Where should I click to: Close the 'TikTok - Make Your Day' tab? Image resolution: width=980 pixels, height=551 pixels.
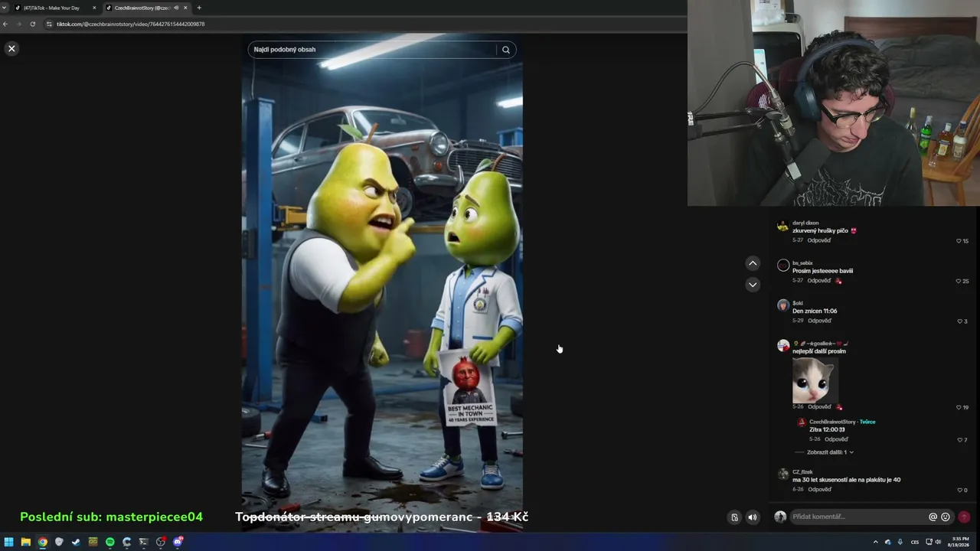[x=94, y=8]
